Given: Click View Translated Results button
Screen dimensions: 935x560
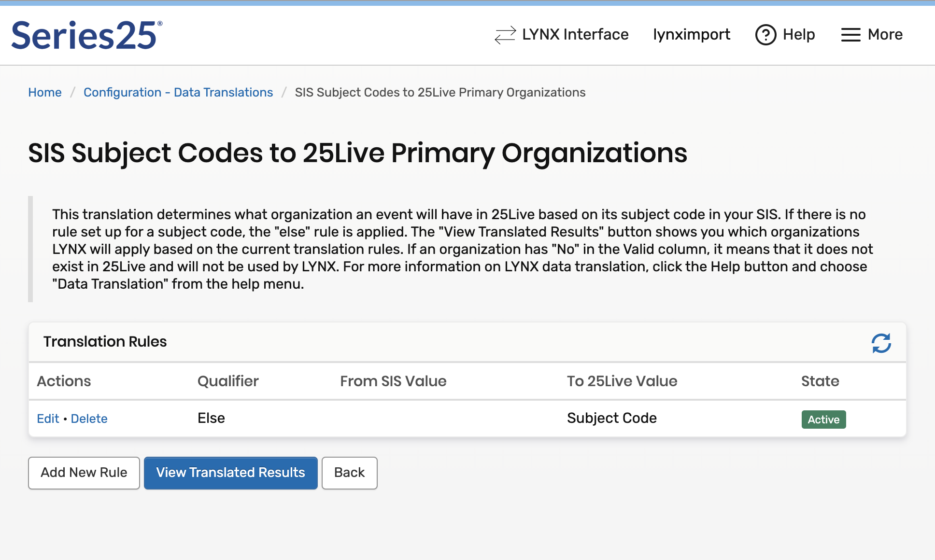Looking at the screenshot, I should (230, 473).
